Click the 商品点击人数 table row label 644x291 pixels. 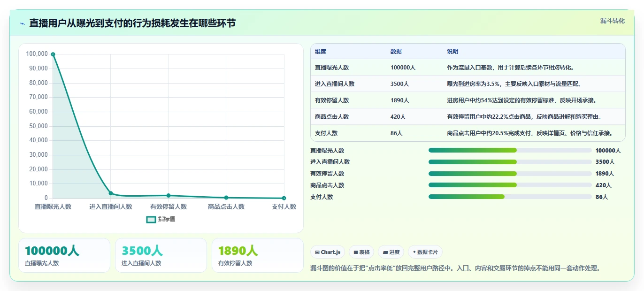click(332, 117)
